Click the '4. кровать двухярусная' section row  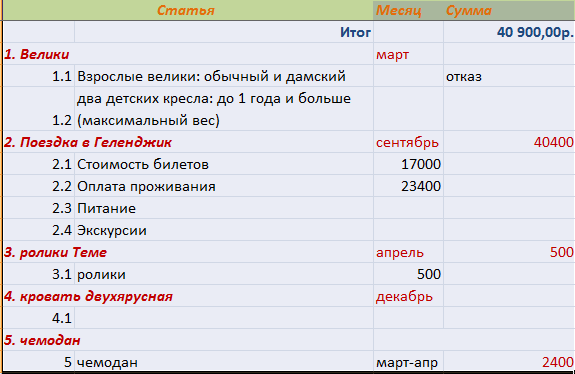click(188, 296)
